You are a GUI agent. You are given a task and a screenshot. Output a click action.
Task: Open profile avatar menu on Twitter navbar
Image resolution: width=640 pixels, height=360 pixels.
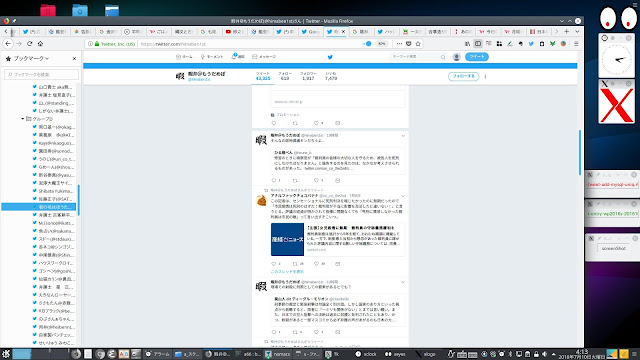(x=457, y=57)
